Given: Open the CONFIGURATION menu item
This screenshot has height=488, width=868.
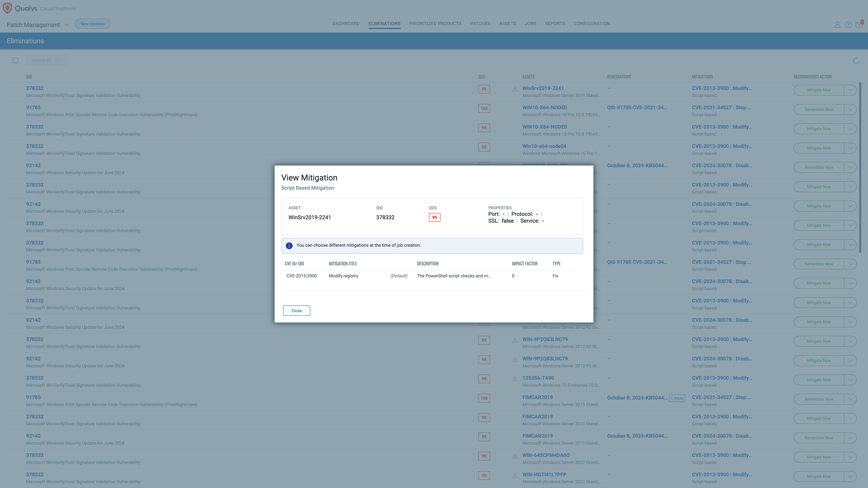Looking at the screenshot, I should pyautogui.click(x=592, y=24).
